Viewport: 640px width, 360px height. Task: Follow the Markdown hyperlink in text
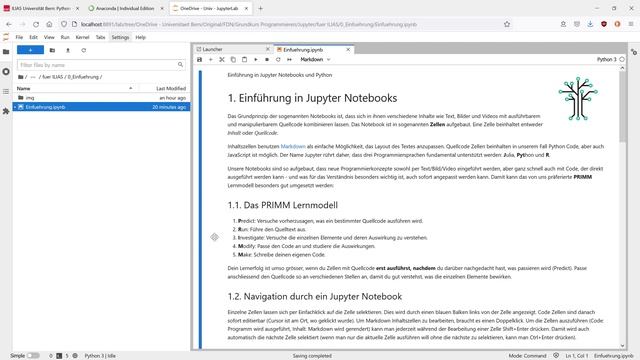tap(293, 147)
